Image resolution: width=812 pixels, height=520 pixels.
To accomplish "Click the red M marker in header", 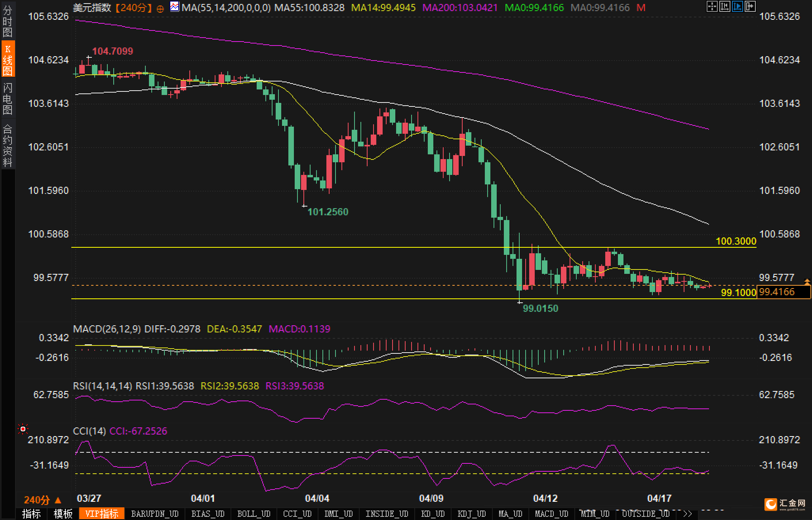I will [x=641, y=8].
